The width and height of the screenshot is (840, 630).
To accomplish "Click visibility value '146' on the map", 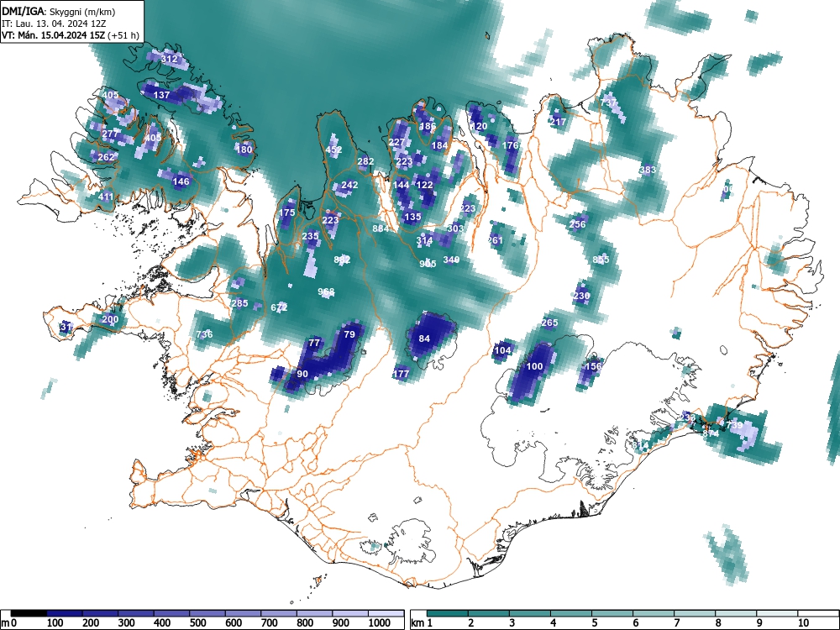I will (x=181, y=181).
